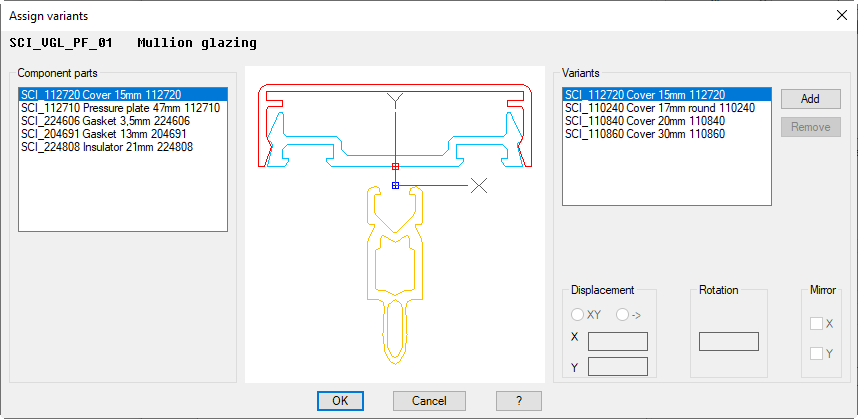
Task: Enable Mirror X checkbox
Action: (817, 324)
